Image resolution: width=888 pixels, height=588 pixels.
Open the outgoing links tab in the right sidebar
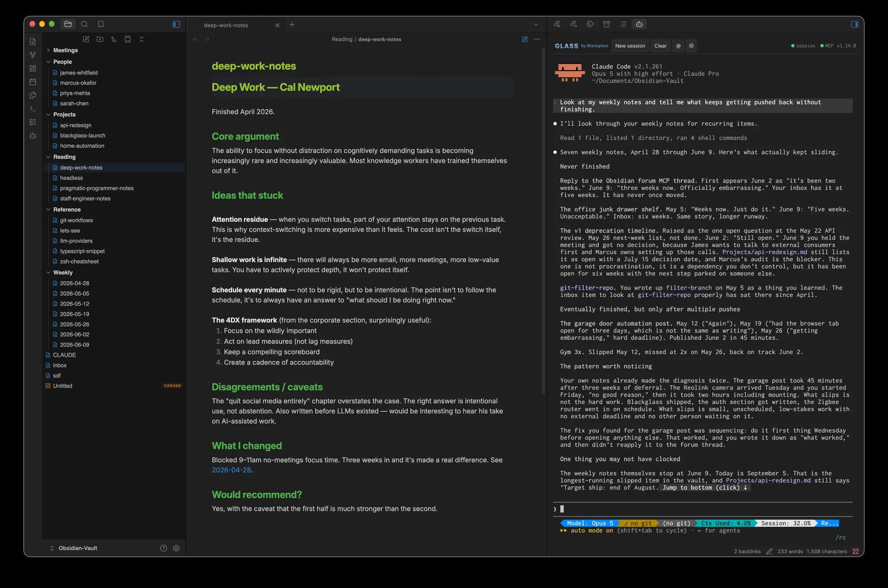[574, 24]
